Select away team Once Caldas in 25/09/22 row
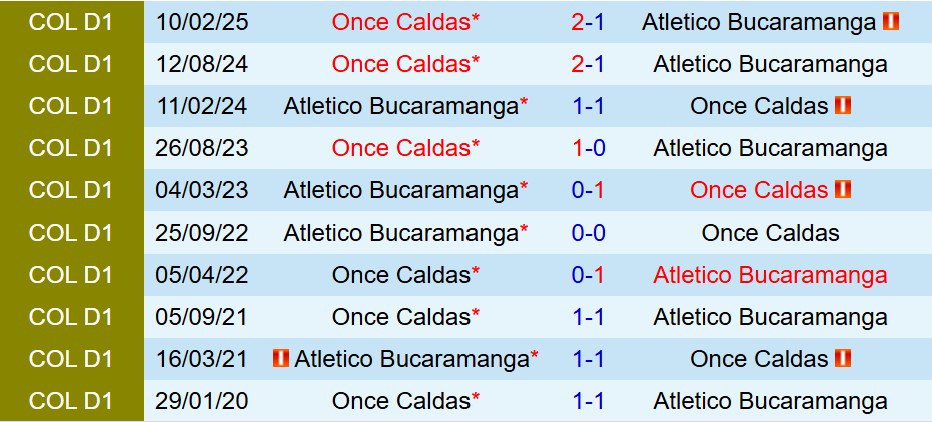 pos(770,233)
